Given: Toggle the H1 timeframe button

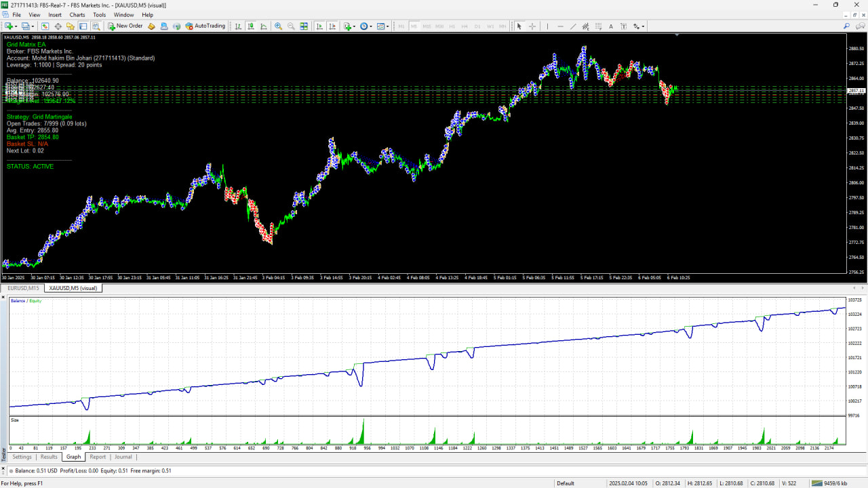Looking at the screenshot, I should pos(452,26).
